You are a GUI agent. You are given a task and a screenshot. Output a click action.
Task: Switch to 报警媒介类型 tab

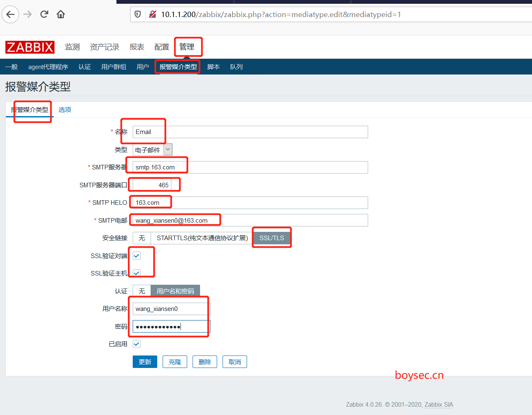coord(30,109)
